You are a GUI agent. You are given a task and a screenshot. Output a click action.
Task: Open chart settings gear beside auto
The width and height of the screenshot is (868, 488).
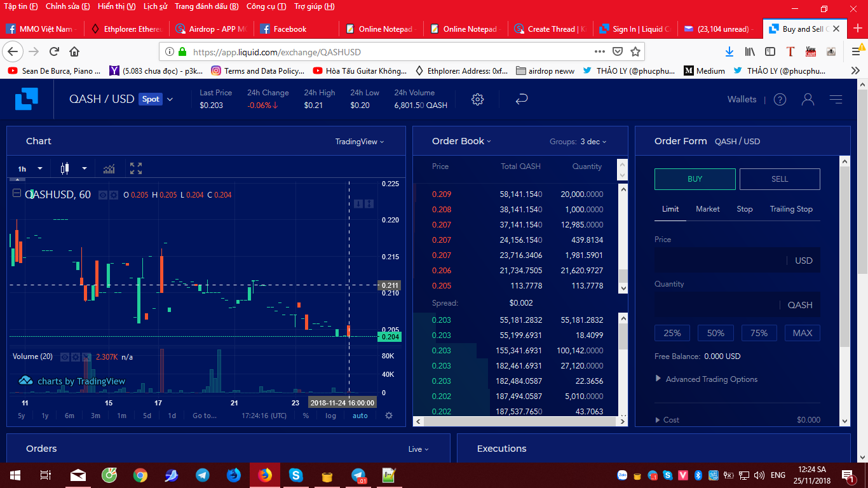(x=389, y=416)
